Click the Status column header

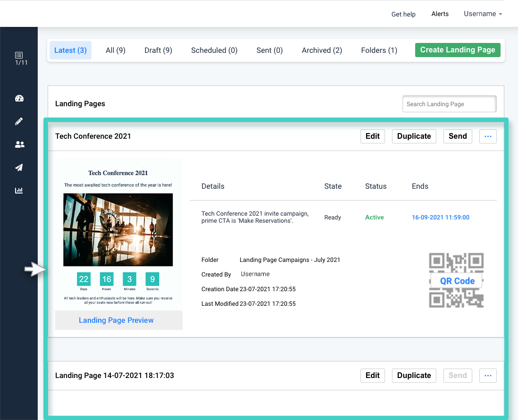(x=376, y=186)
